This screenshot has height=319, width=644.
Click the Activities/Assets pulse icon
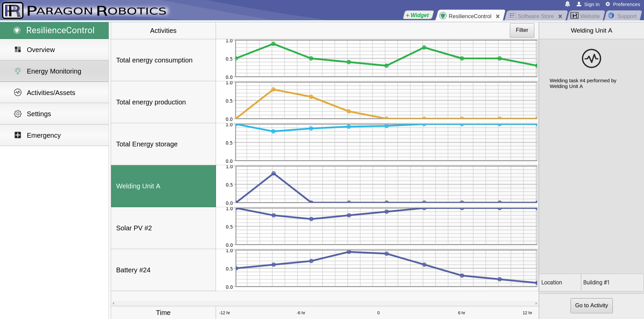(x=18, y=92)
